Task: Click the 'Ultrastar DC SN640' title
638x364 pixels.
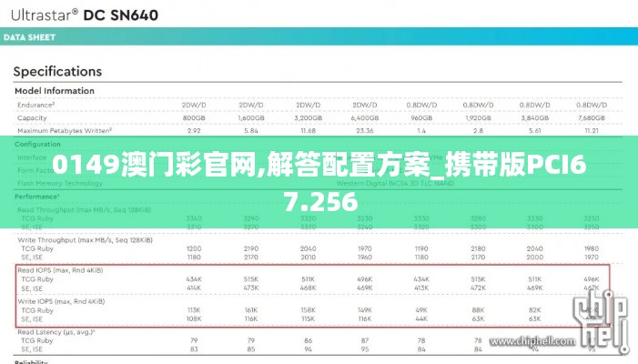Action: 85,15
